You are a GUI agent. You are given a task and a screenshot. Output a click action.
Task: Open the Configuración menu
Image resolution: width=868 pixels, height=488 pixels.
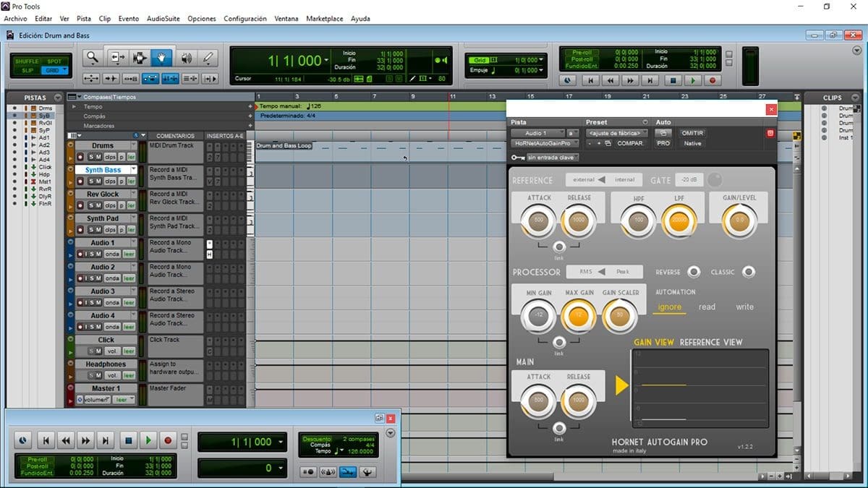(245, 19)
